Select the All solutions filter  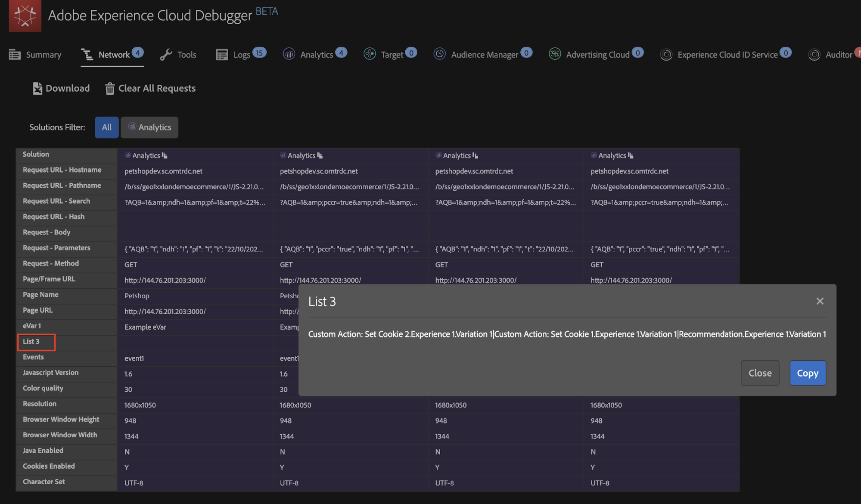click(x=106, y=127)
